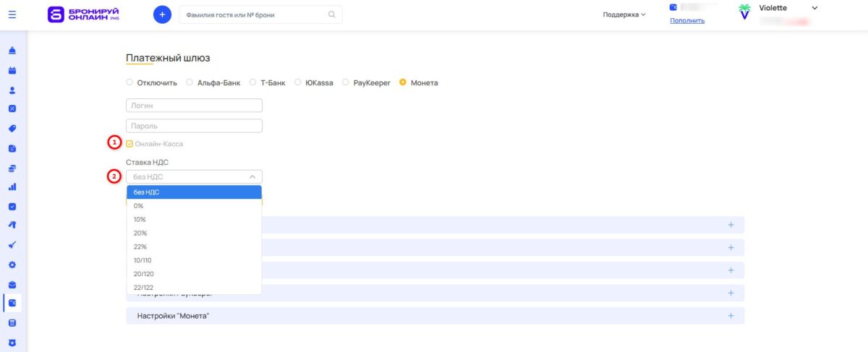Click the Пополнить link
The width and height of the screenshot is (868, 352).
pos(687,20)
